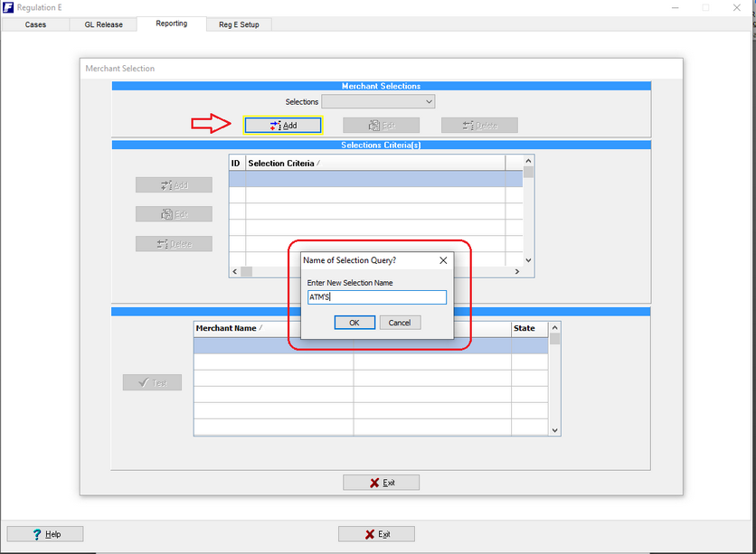Click the Regulation E app icon in title bar

click(x=8, y=7)
